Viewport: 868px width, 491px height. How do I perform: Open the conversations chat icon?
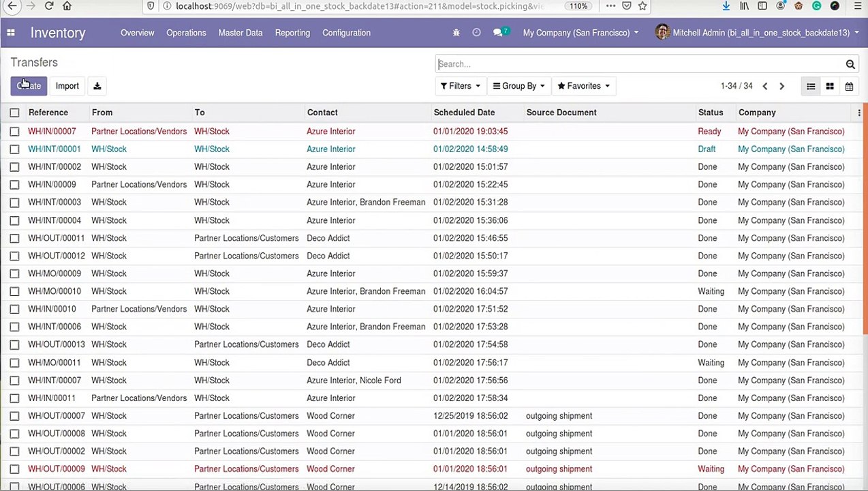[x=499, y=33]
